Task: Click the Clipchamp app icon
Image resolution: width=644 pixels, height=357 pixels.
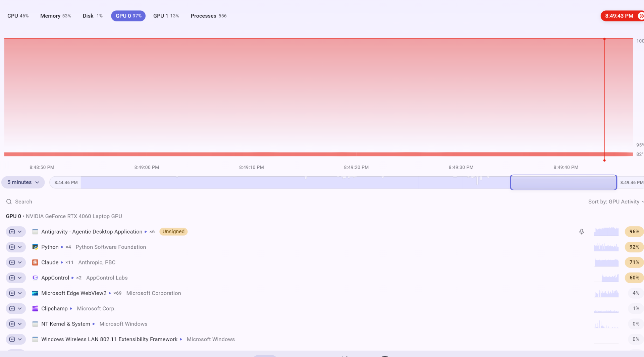Action: (x=35, y=309)
